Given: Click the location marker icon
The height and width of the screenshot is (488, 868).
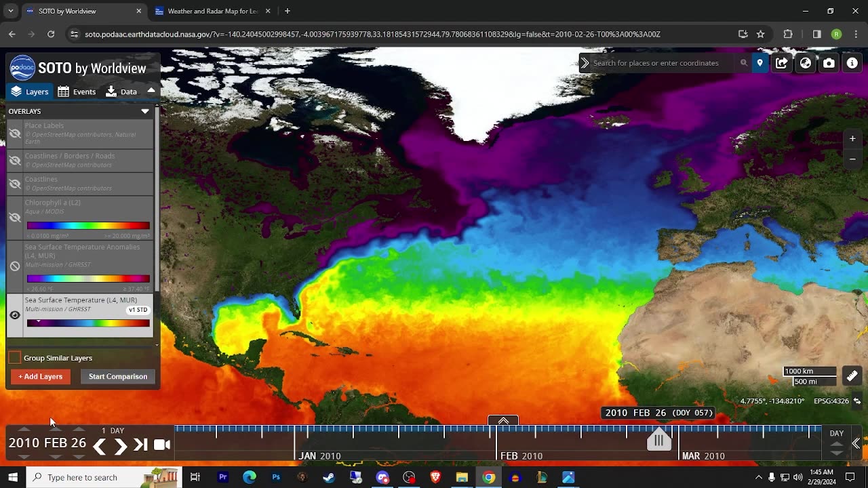Looking at the screenshot, I should 760,63.
